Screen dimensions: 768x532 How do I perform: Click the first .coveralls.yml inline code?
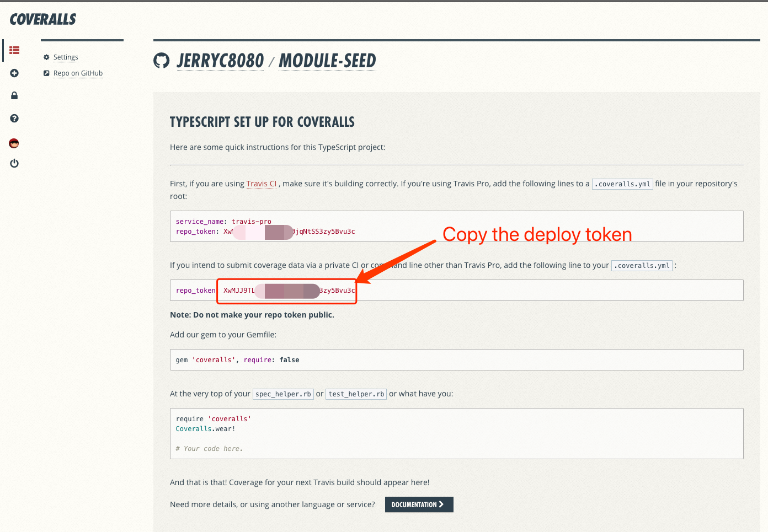pos(622,184)
